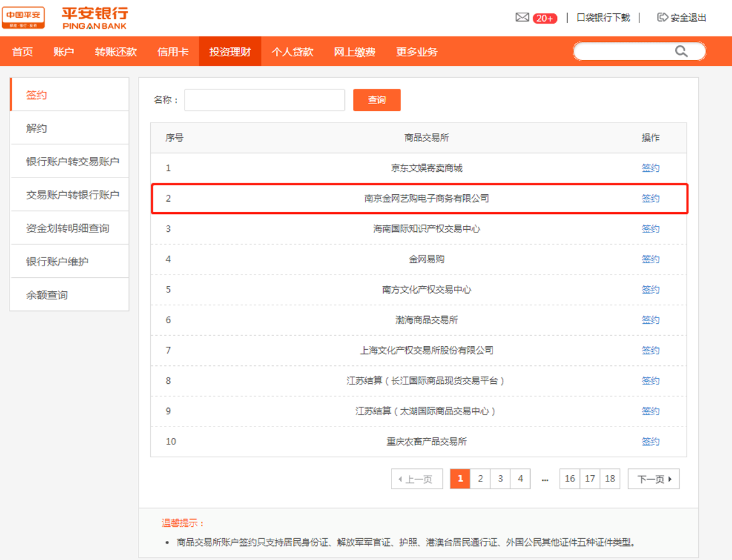This screenshot has width=732, height=560.
Task: Select 签约 in the left sidebar
Action: point(70,95)
